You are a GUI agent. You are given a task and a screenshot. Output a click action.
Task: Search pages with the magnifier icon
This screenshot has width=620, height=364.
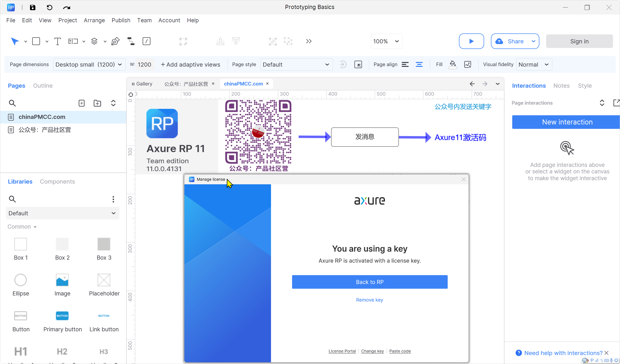[x=12, y=103]
